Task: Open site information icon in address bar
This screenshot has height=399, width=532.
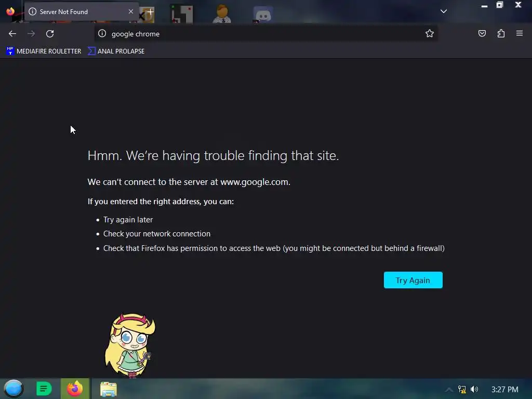Action: tap(102, 33)
